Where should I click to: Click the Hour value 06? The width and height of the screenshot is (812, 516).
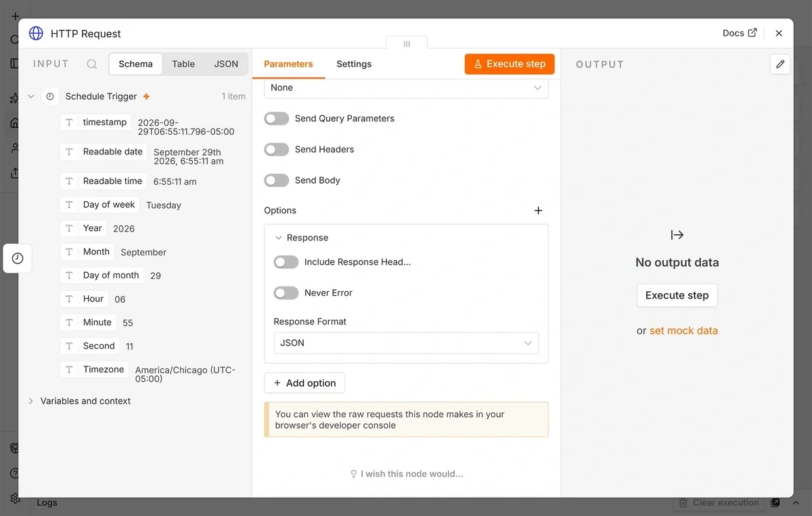pos(120,299)
